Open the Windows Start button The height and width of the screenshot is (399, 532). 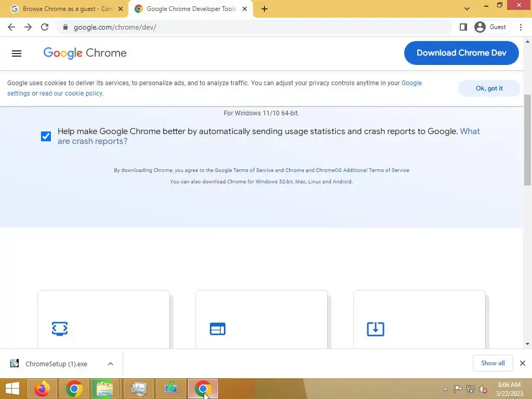[x=12, y=389]
